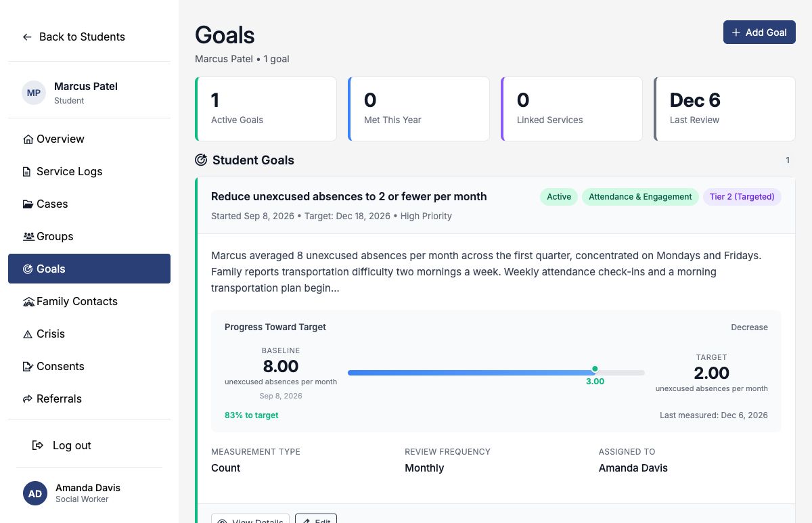
Task: Select the Linked Services stat card
Action: tap(572, 109)
